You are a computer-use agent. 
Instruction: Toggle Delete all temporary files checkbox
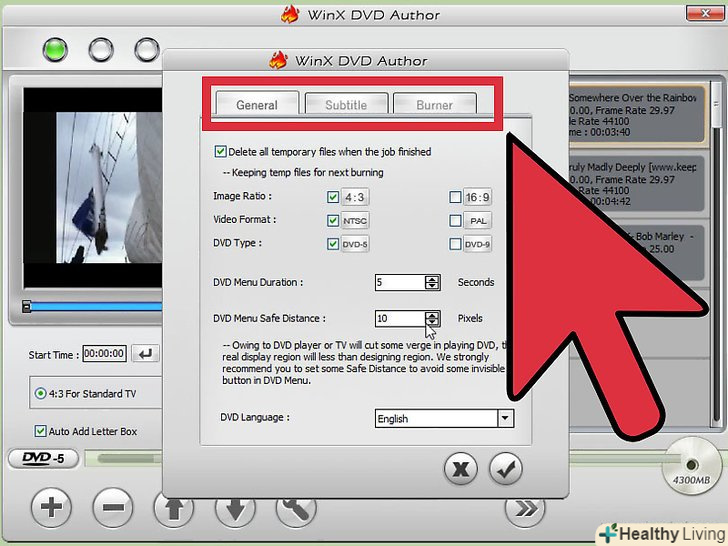(x=220, y=151)
